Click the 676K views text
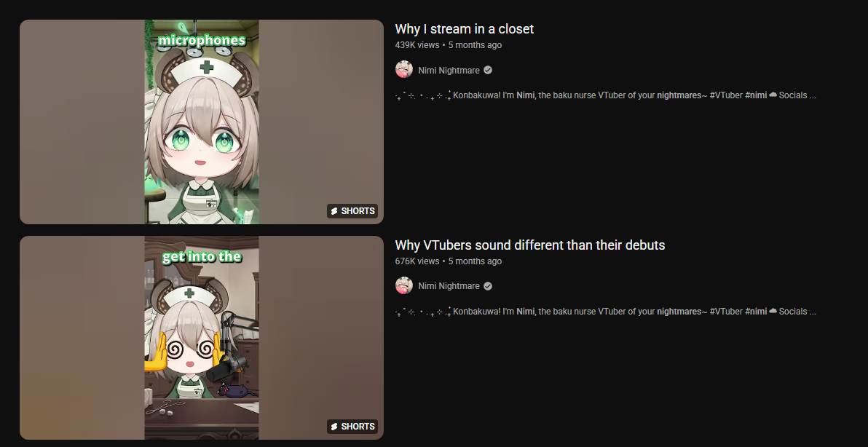Image resolution: width=868 pixels, height=447 pixels. pos(417,261)
